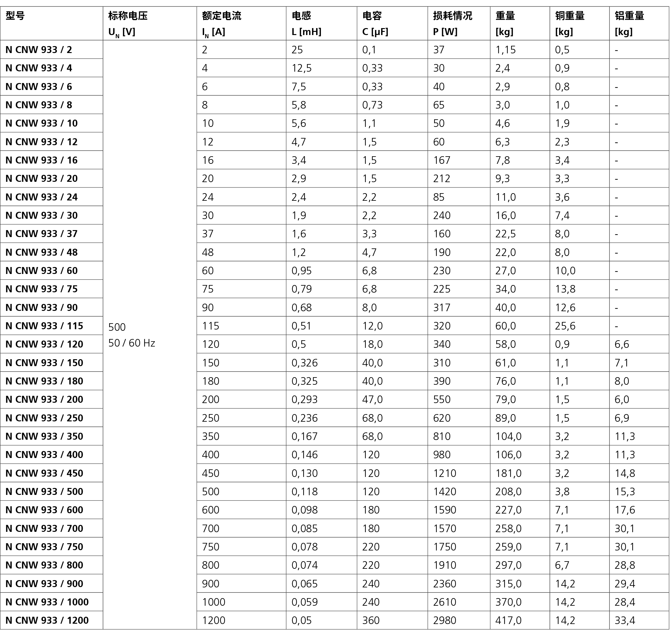
Task: Select model cell N CNW 933 / 2
Action: [51, 50]
